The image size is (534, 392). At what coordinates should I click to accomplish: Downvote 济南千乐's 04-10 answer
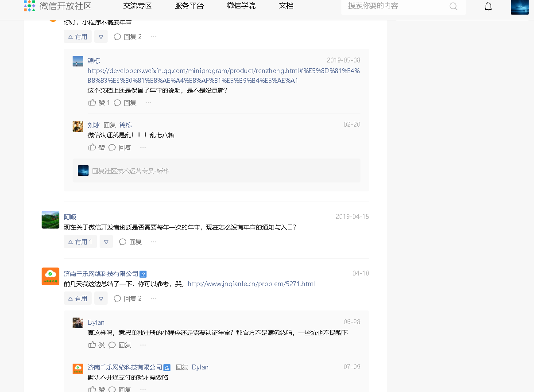(101, 299)
